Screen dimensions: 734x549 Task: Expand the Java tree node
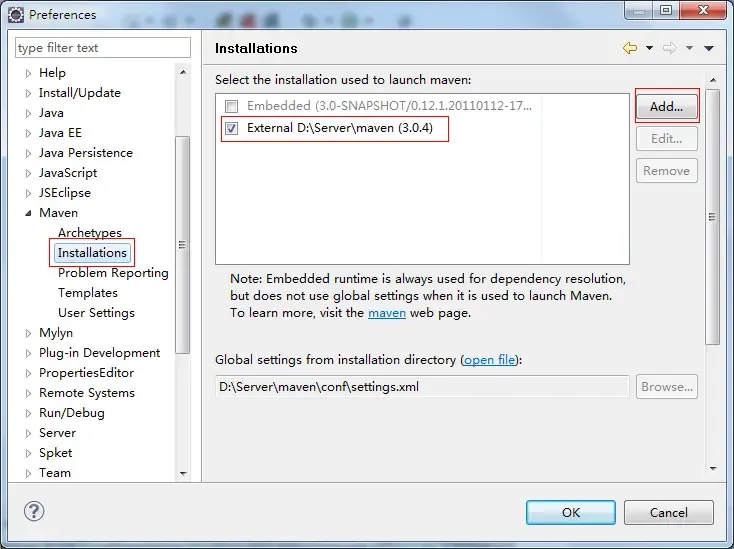coord(29,113)
